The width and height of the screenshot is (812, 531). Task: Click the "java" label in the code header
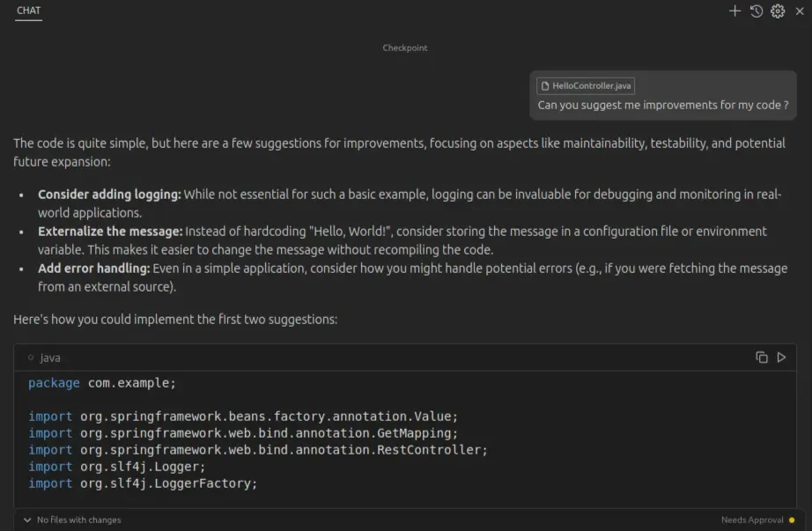point(48,358)
